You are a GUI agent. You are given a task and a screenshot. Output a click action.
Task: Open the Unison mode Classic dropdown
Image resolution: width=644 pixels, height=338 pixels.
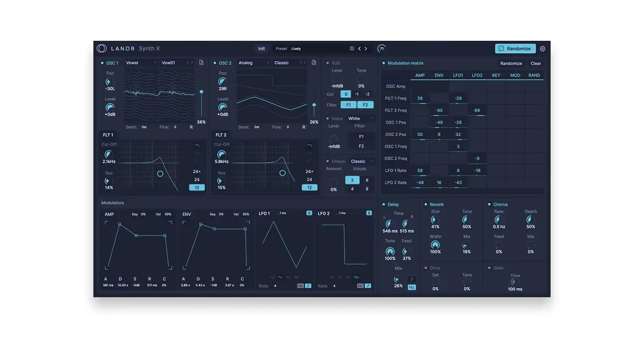362,161
